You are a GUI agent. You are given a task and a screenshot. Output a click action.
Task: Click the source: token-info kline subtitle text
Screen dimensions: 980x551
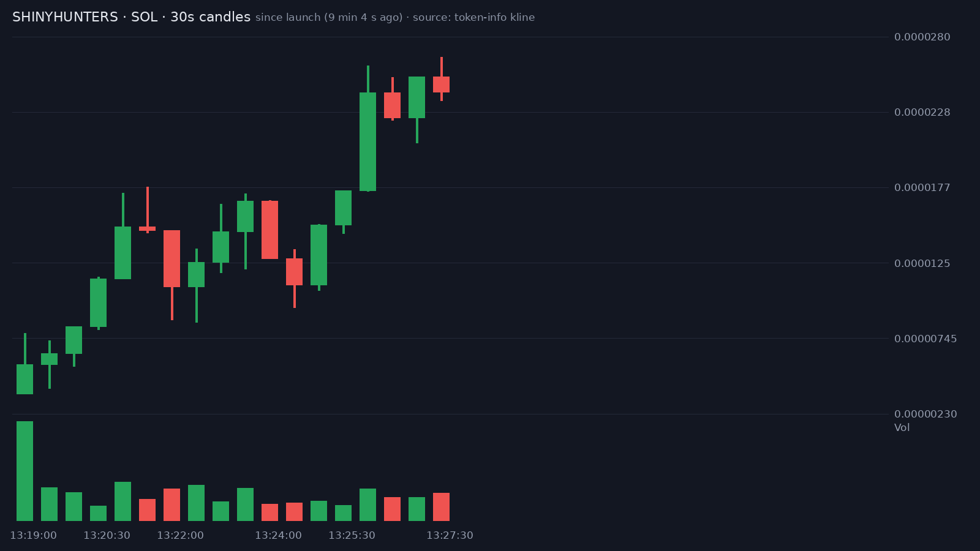(x=473, y=17)
